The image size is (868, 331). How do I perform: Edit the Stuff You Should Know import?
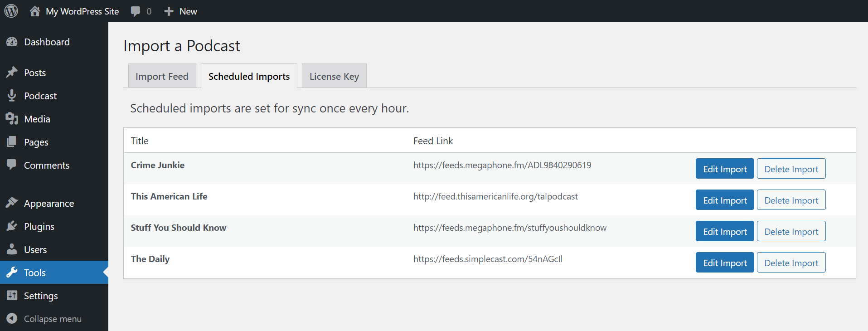(725, 231)
